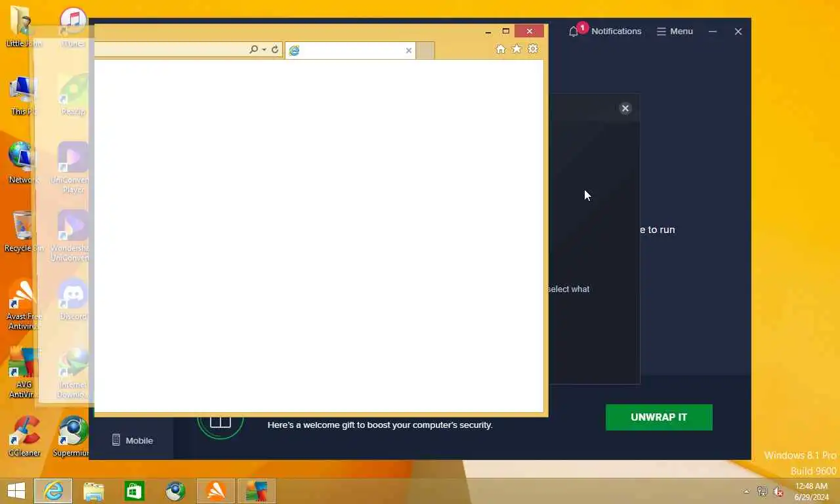The image size is (840, 504).
Task: Open Internet Explorer favorites star
Action: tap(516, 49)
